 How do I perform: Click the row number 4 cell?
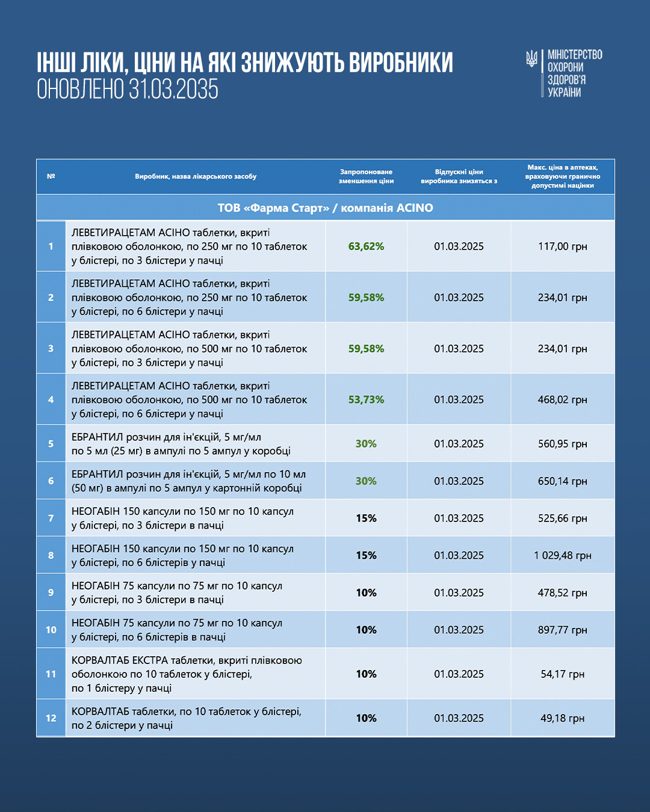click(x=51, y=399)
